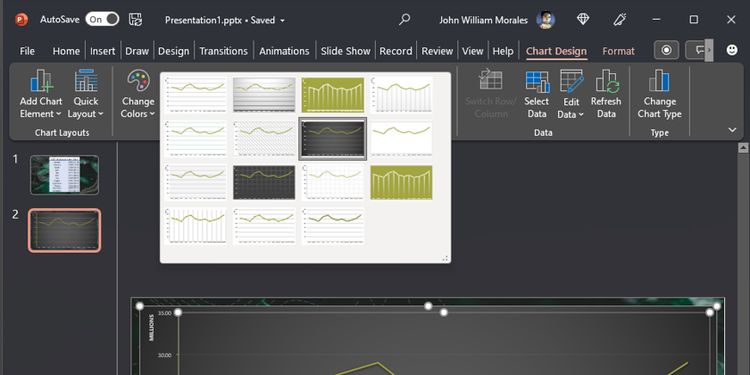Switch to the Review tab
Image resolution: width=750 pixels, height=375 pixels.
tap(437, 51)
